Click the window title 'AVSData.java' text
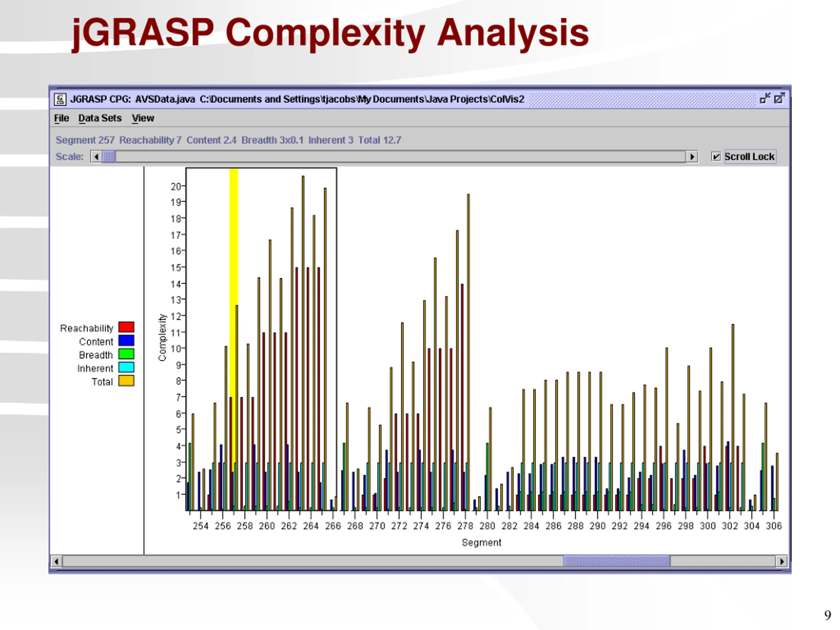The width and height of the screenshot is (840, 630). [165, 99]
